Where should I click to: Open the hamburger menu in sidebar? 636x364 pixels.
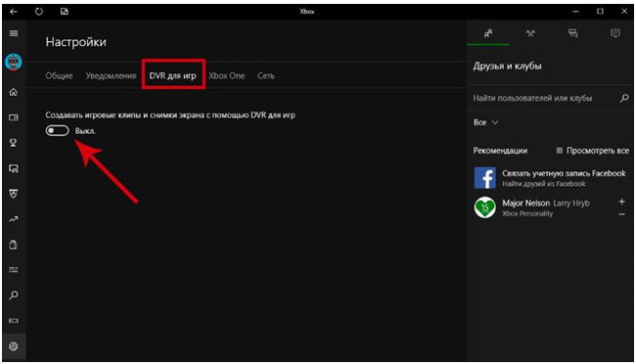[14, 33]
